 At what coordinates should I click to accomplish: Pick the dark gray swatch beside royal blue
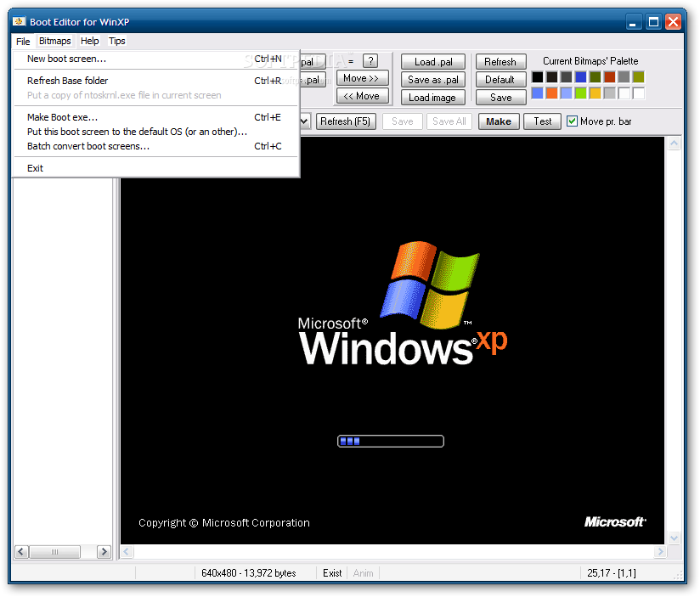pos(566,77)
